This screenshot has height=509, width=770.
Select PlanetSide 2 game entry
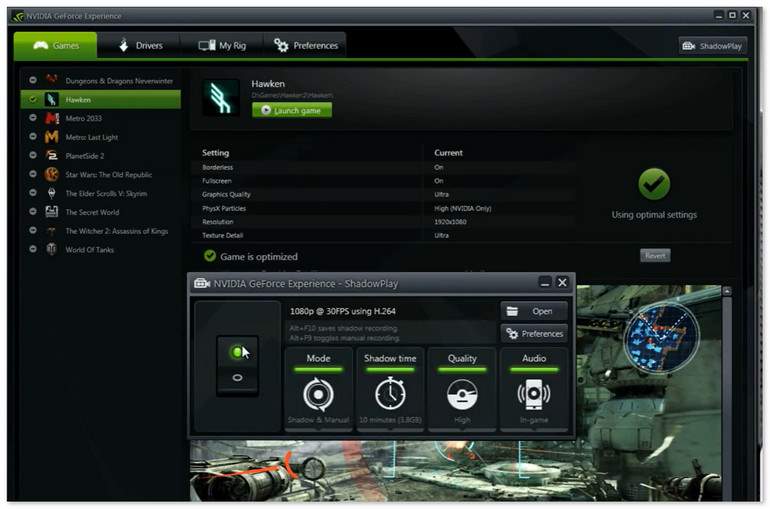[101, 156]
